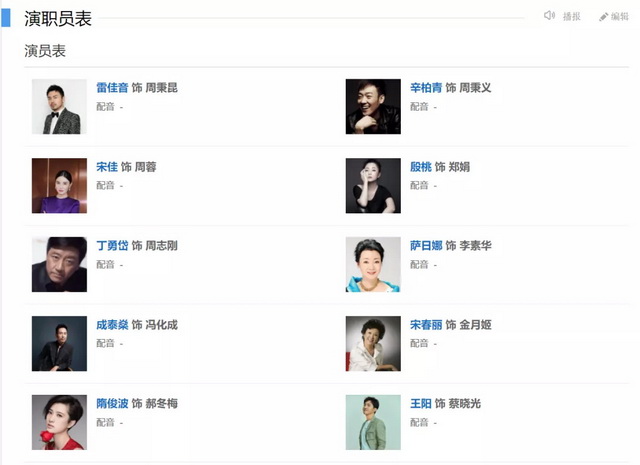Click 宋春丽's photo thumbnail

(373, 343)
